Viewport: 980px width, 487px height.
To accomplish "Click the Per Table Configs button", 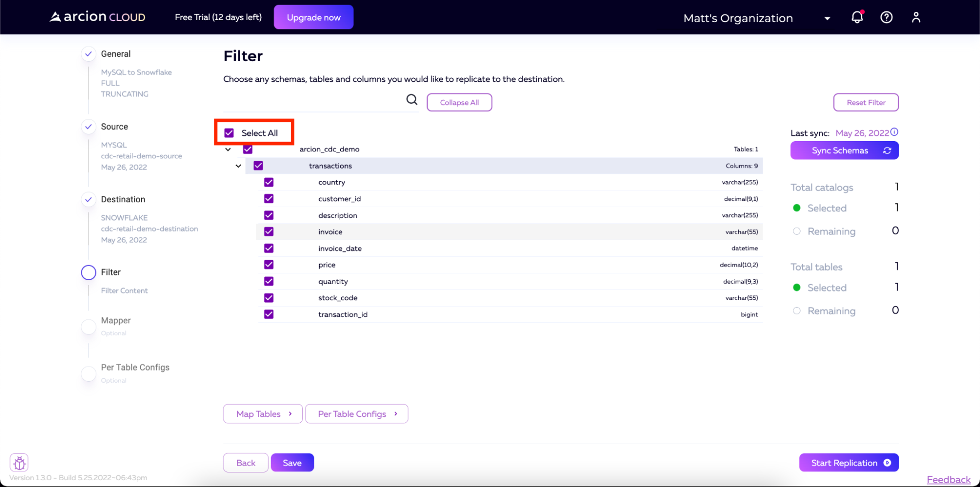I will [357, 414].
